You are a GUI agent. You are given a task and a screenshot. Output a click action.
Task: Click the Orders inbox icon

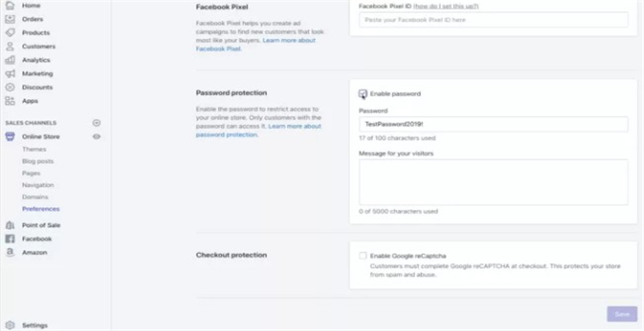(x=10, y=19)
